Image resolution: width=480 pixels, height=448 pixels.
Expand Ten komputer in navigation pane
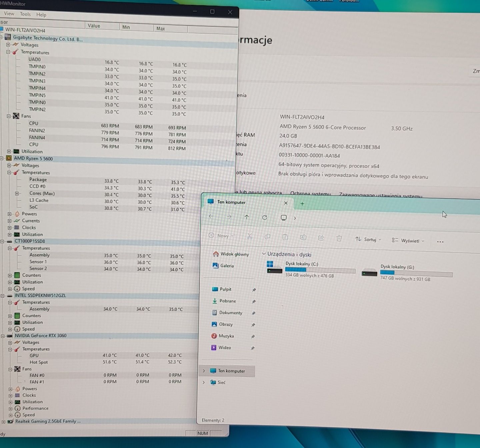[204, 371]
